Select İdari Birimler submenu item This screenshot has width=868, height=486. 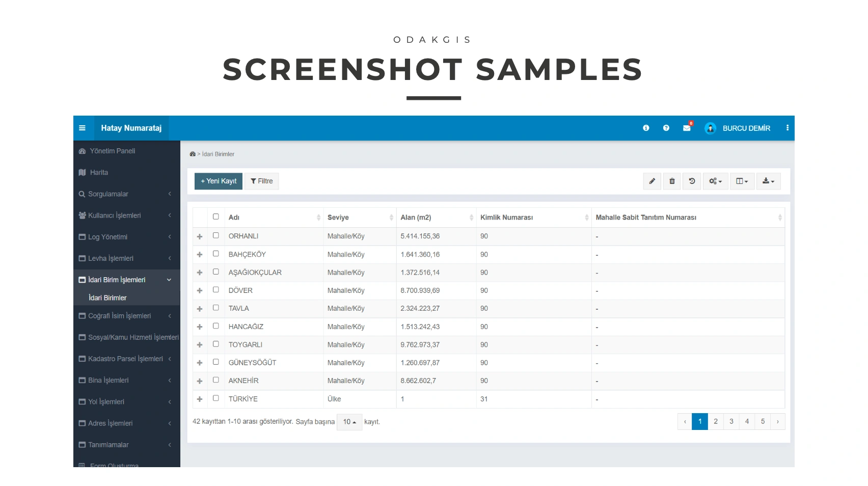pyautogui.click(x=107, y=298)
